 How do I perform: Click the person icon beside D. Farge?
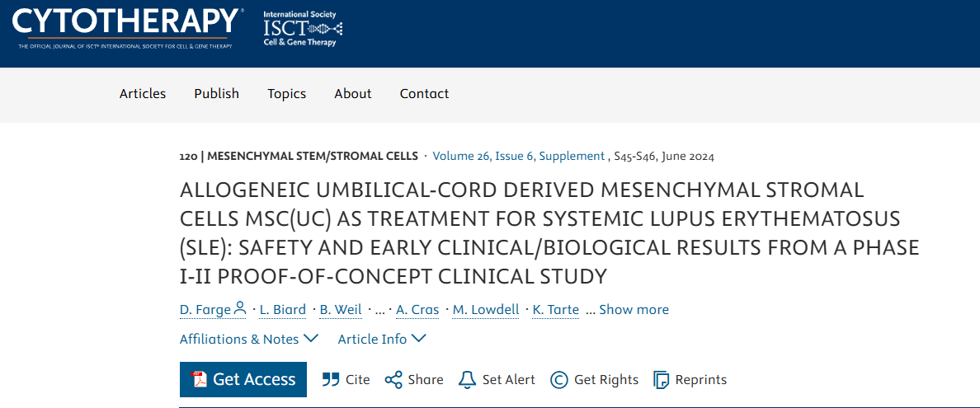click(240, 309)
